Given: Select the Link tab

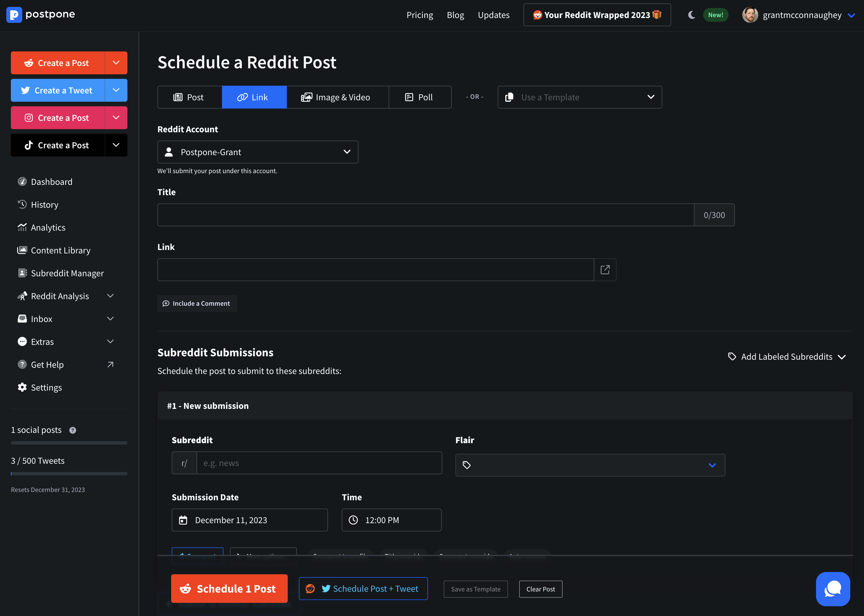Looking at the screenshot, I should pyautogui.click(x=254, y=97).
